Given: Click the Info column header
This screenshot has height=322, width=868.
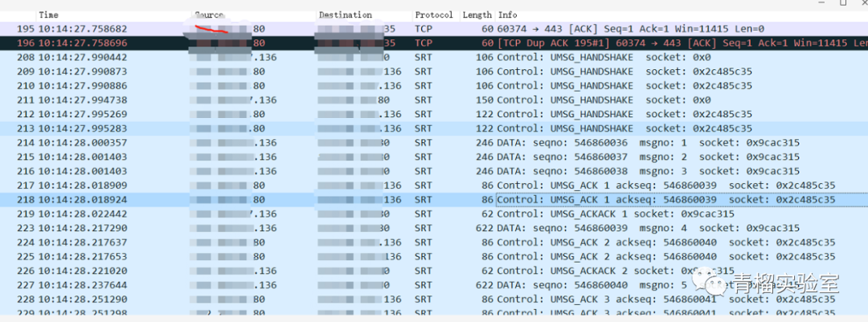Looking at the screenshot, I should coord(508,15).
